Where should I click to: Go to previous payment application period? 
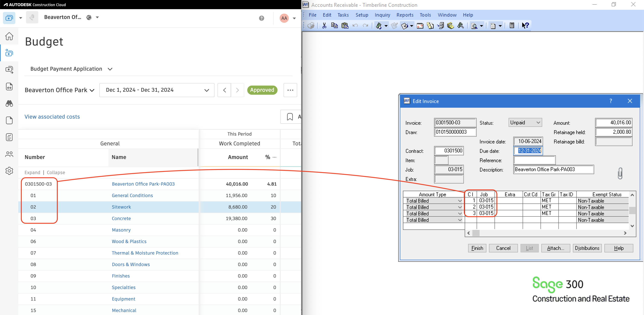pos(224,90)
